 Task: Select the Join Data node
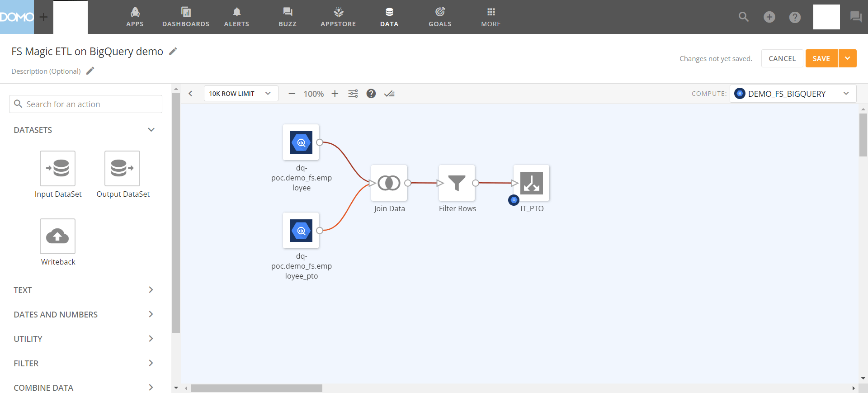click(x=389, y=183)
